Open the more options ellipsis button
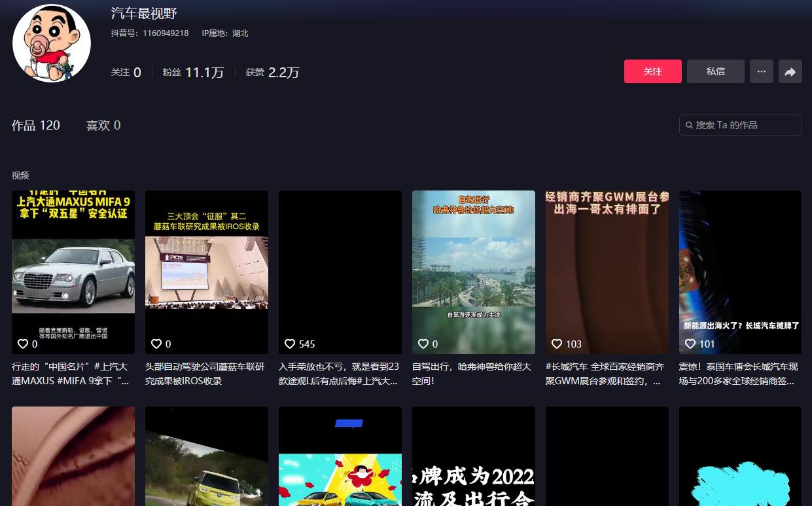 coord(761,71)
